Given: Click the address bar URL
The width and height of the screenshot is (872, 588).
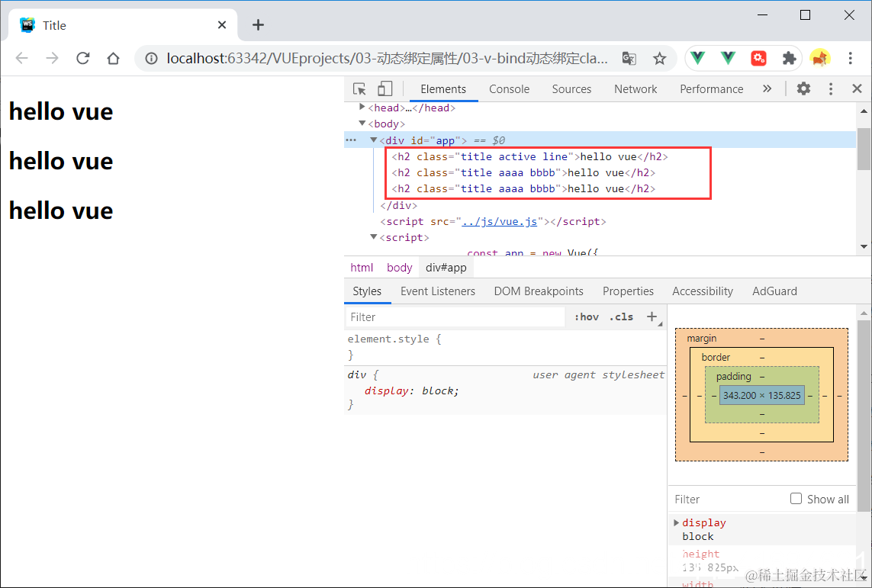Looking at the screenshot, I should 387,59.
